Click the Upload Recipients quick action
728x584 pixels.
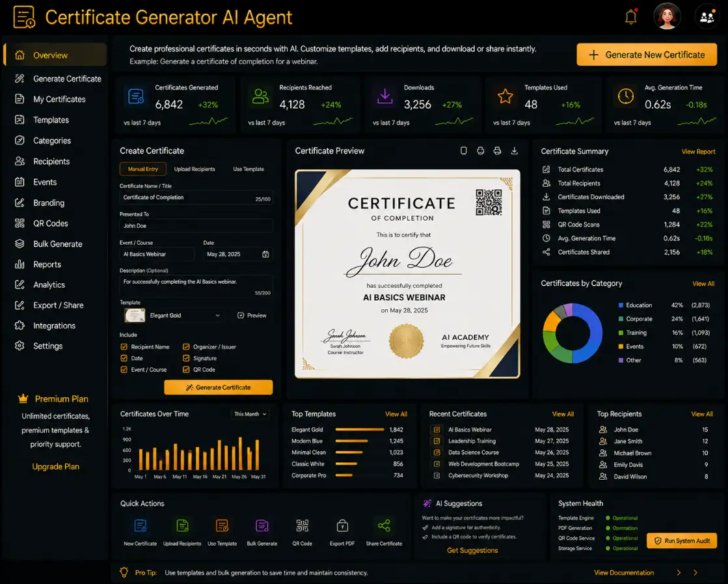pos(182,531)
